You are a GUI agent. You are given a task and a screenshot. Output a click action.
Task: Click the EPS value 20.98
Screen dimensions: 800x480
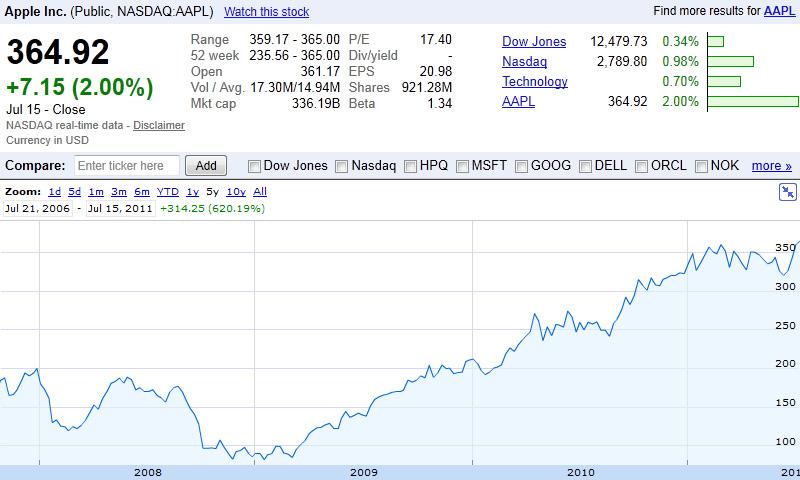pos(436,71)
